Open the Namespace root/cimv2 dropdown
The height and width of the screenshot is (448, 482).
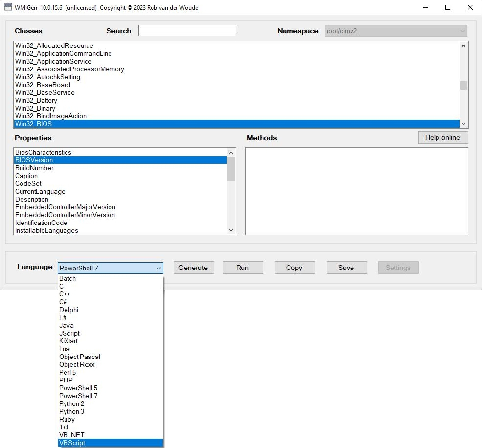pyautogui.click(x=395, y=31)
